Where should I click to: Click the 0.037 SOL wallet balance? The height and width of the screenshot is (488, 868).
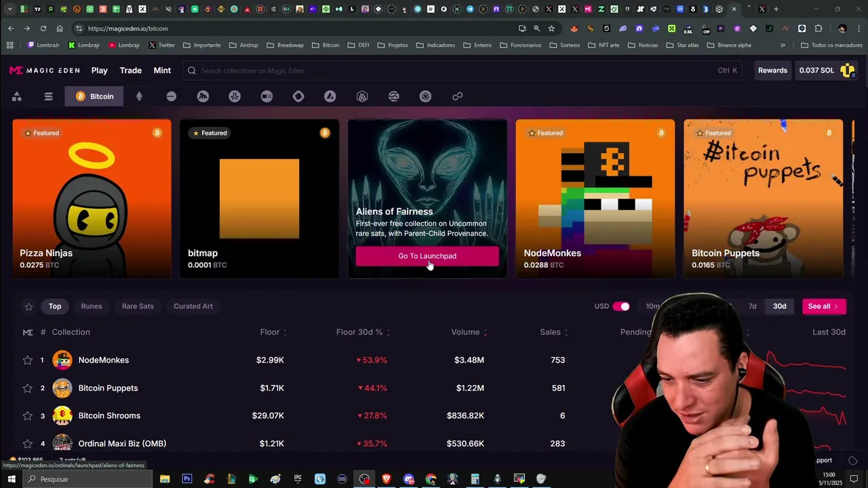[x=816, y=70]
